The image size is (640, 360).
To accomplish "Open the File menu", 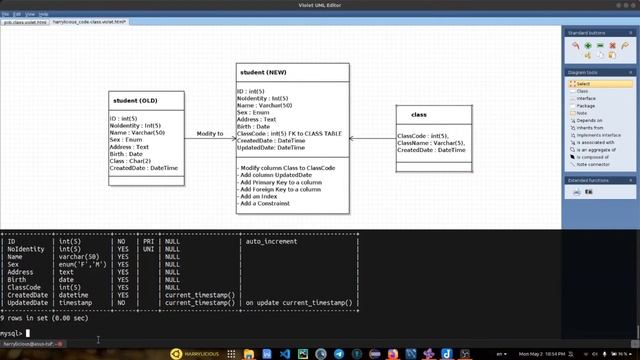I will (x=5, y=14).
